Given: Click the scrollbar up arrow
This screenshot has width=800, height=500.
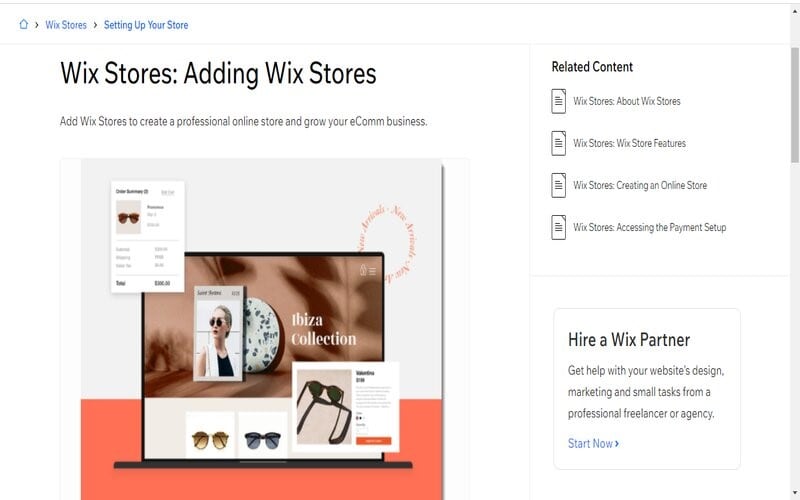Looking at the screenshot, I should pos(795,10).
